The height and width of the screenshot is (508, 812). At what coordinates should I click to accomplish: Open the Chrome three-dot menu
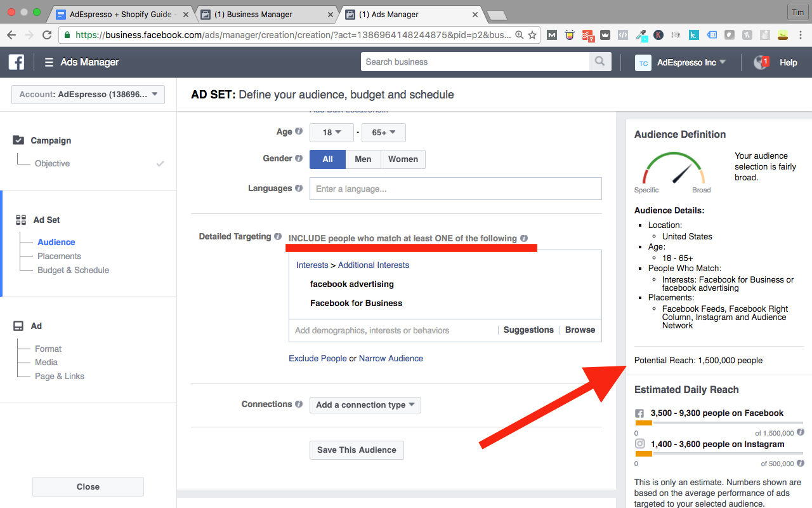[801, 35]
